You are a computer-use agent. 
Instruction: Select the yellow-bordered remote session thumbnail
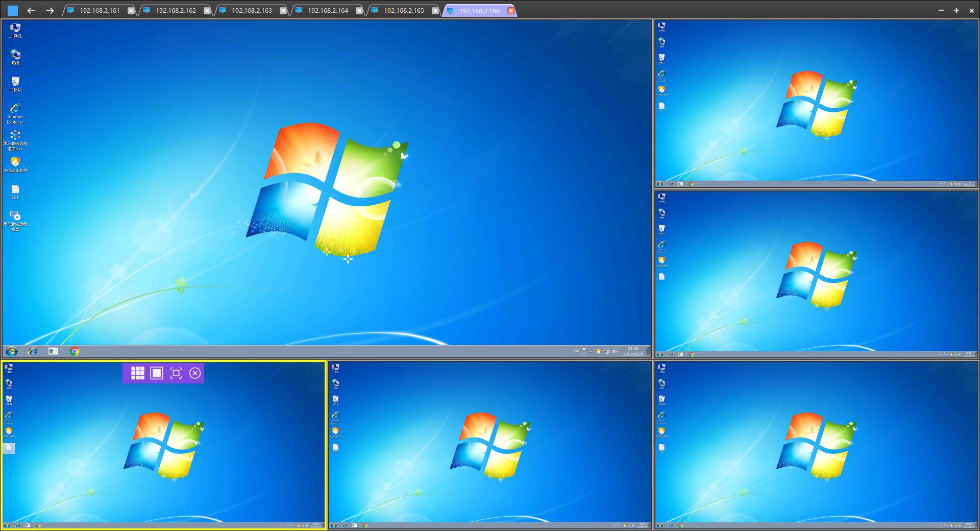point(163,445)
